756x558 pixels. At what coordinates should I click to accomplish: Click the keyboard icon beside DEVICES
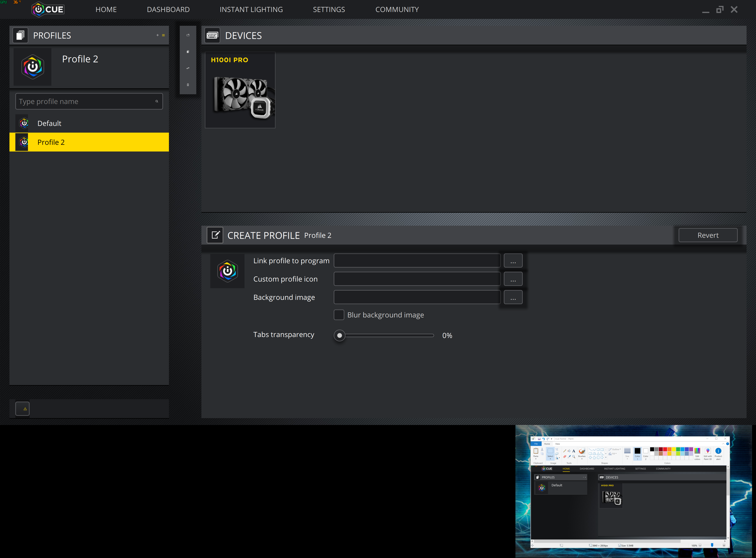point(212,35)
